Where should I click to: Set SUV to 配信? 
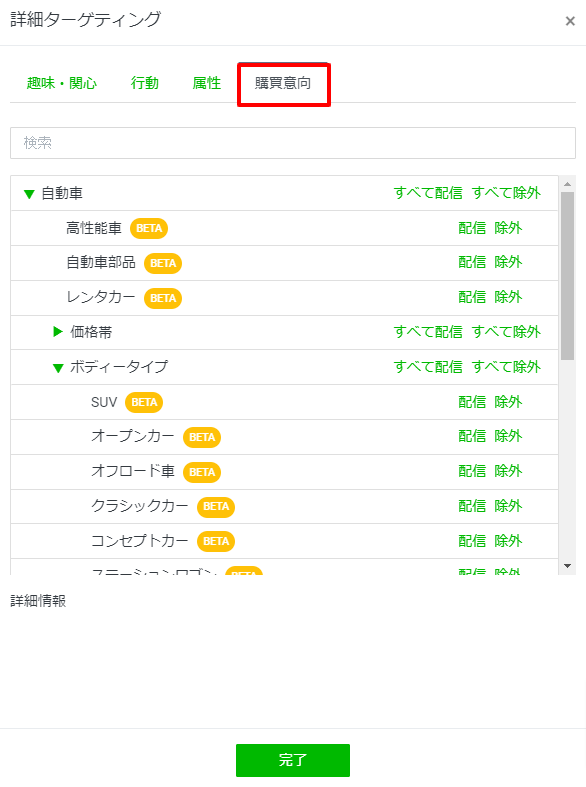coord(472,402)
